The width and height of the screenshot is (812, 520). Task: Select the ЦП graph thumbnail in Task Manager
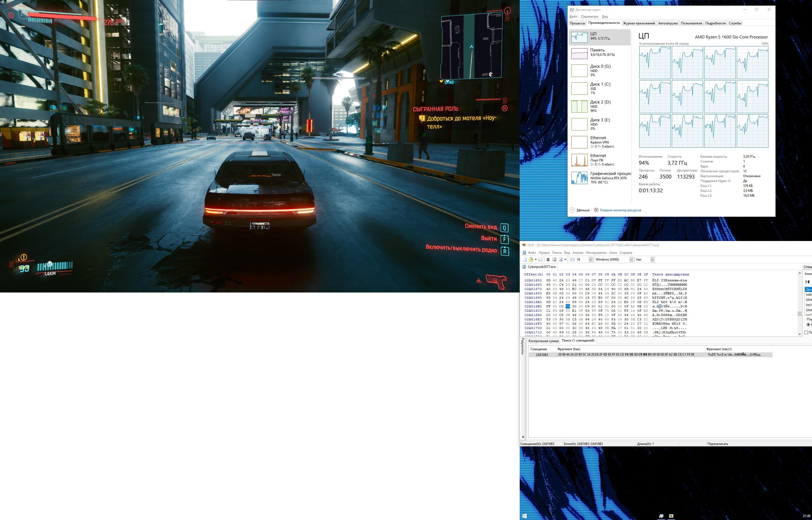pyautogui.click(x=579, y=37)
